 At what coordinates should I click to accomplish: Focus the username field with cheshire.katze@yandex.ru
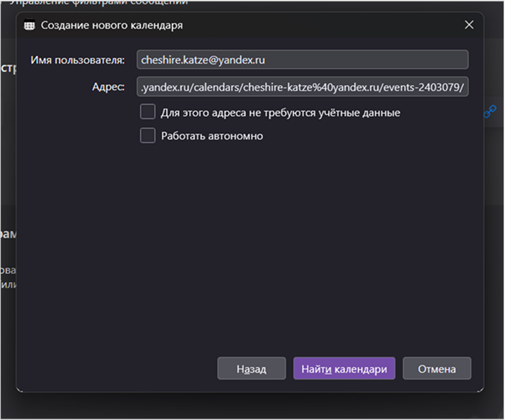pyautogui.click(x=302, y=60)
